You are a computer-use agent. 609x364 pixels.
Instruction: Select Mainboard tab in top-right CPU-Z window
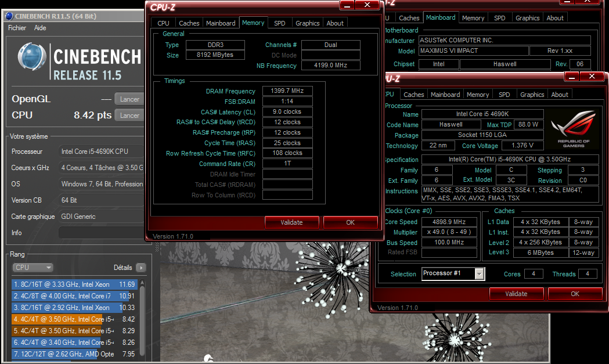coord(441,17)
